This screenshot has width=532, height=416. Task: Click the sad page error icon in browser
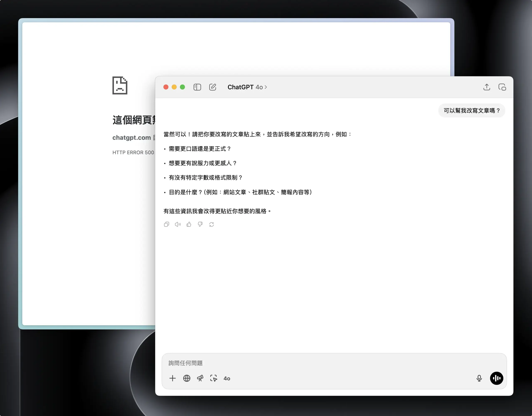120,85
